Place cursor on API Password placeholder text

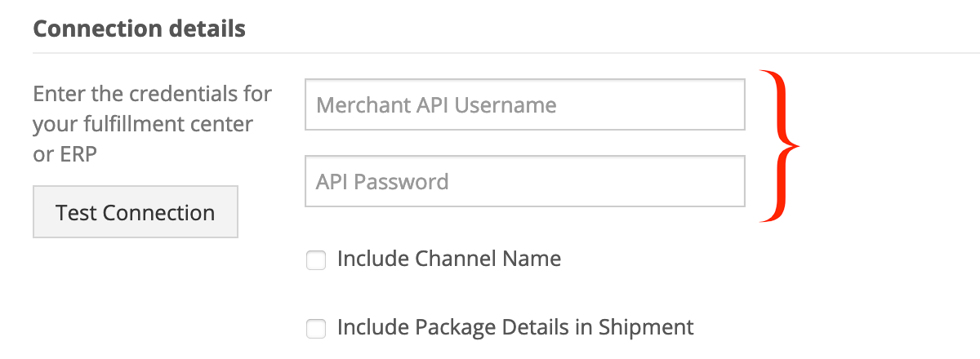(382, 181)
